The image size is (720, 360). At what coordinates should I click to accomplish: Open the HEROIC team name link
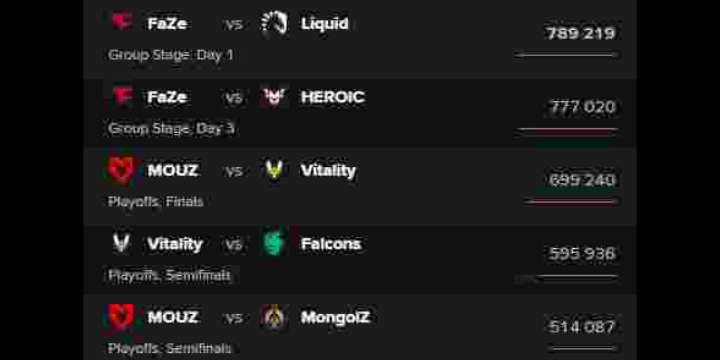click(333, 97)
